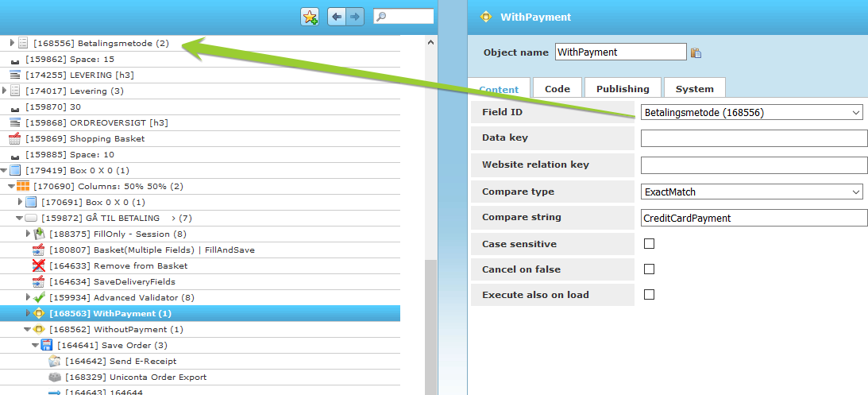This screenshot has height=395, width=868.
Task: Open the Field ID dropdown
Action: pyautogui.click(x=752, y=113)
